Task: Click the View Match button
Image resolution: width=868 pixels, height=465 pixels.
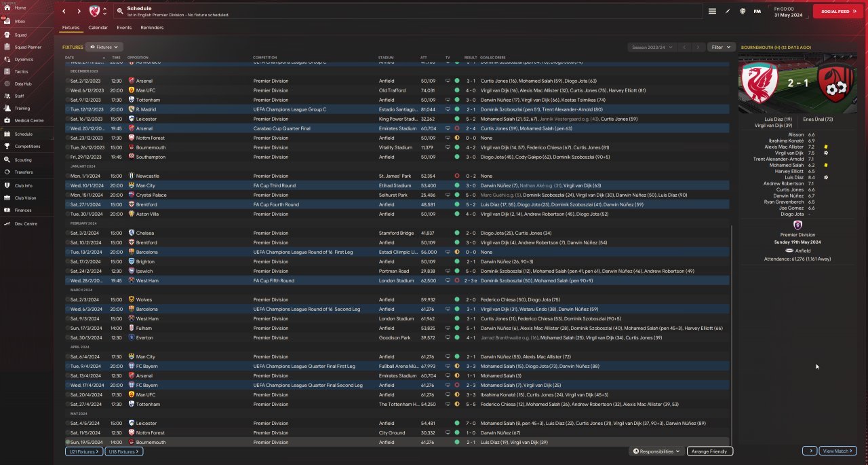Action: (838, 451)
